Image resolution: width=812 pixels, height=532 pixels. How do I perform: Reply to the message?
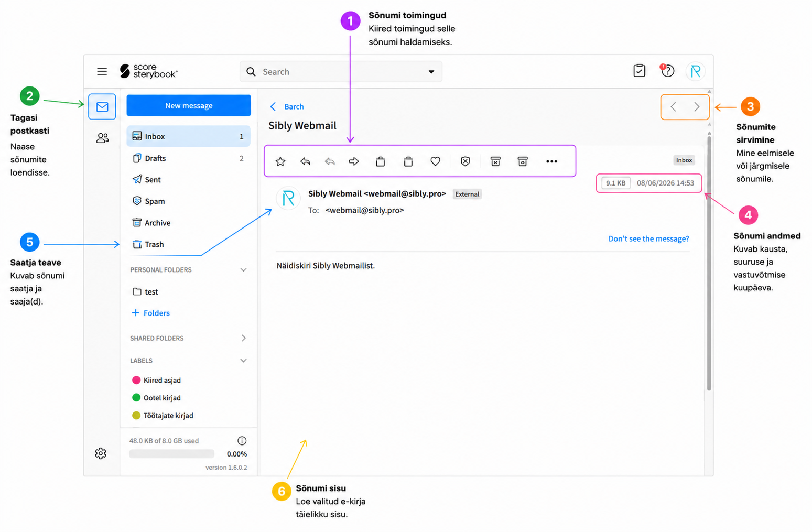pos(305,161)
